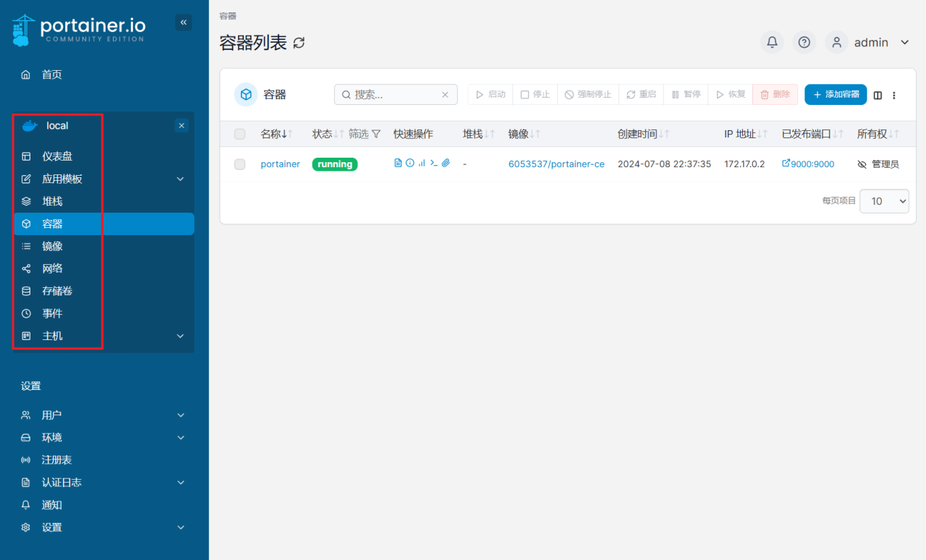Click the running status badge
926x560 pixels.
[334, 164]
